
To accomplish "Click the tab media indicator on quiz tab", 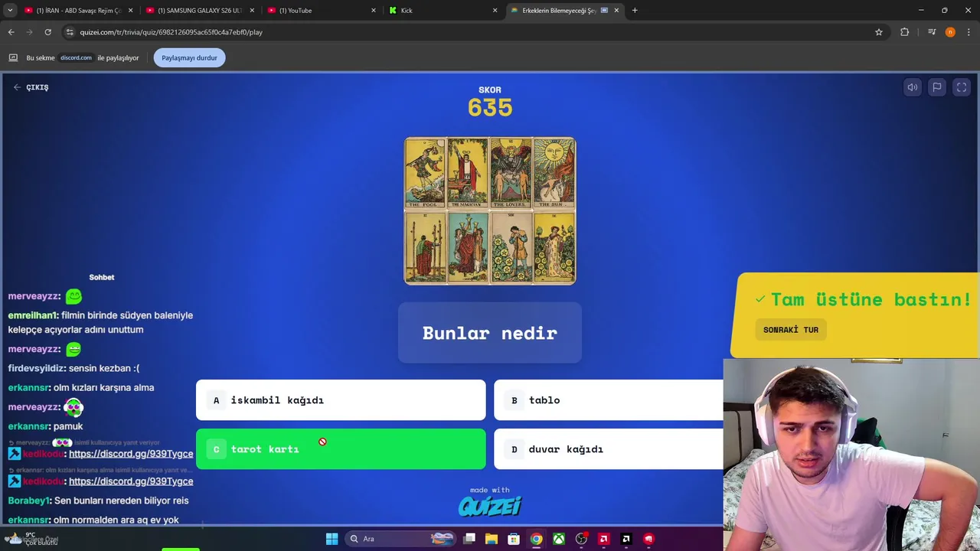I will pos(604,11).
